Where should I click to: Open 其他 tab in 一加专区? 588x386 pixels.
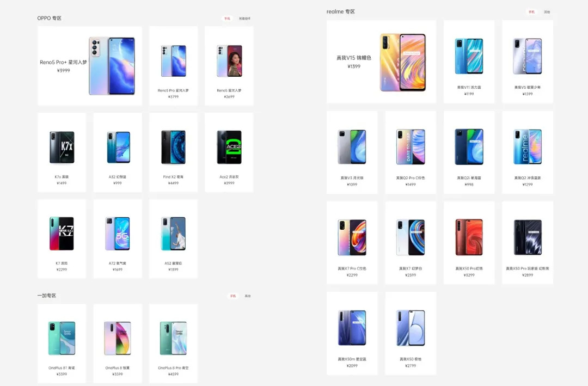point(248,296)
